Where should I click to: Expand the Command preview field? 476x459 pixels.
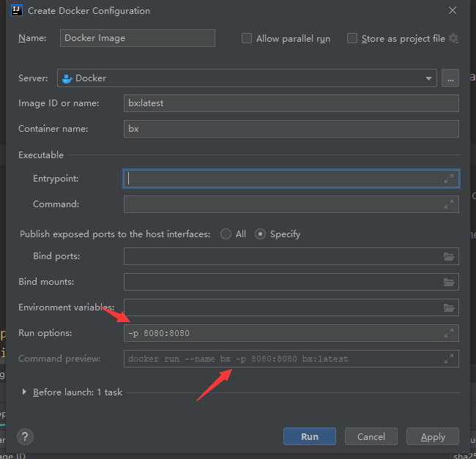(449, 359)
